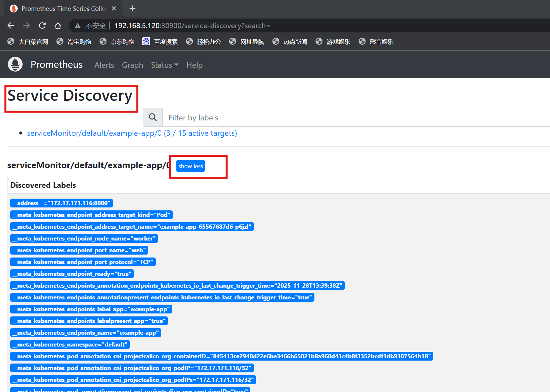
Task: Reload the page with refresh icon
Action: (42, 26)
